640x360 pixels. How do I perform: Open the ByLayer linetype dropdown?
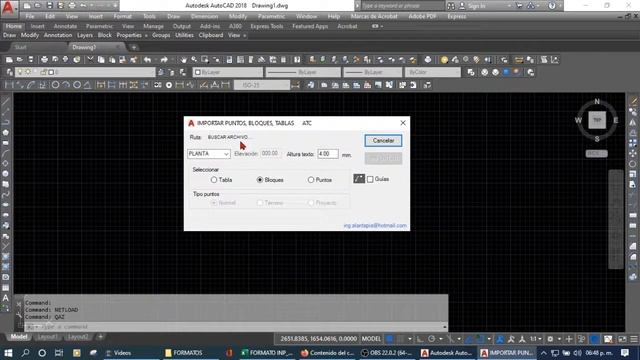(x=303, y=72)
